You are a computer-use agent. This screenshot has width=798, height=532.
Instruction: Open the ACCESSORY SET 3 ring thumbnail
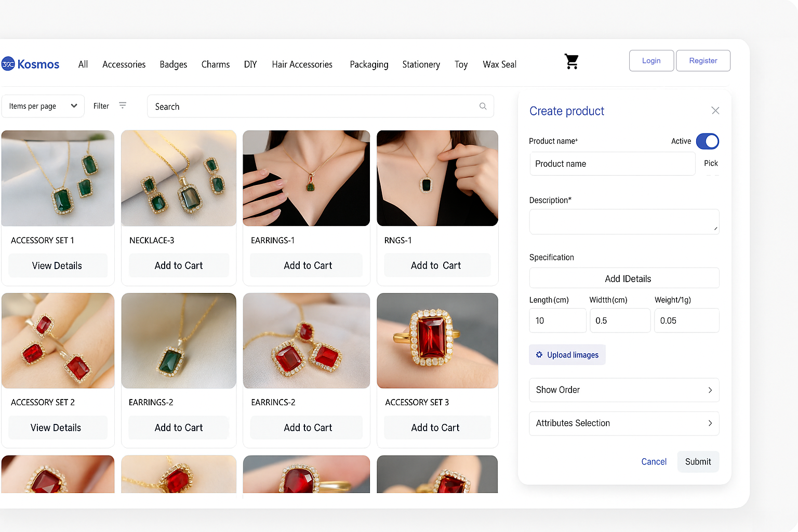437,341
